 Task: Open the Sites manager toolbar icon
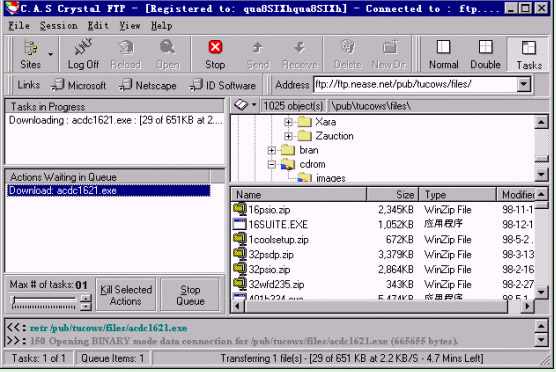coord(30,55)
